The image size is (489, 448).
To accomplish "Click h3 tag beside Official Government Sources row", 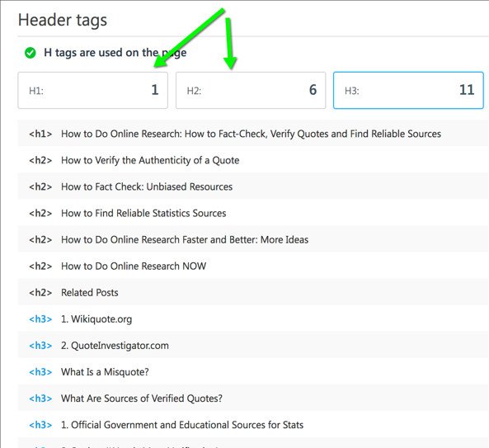I will pos(40,425).
